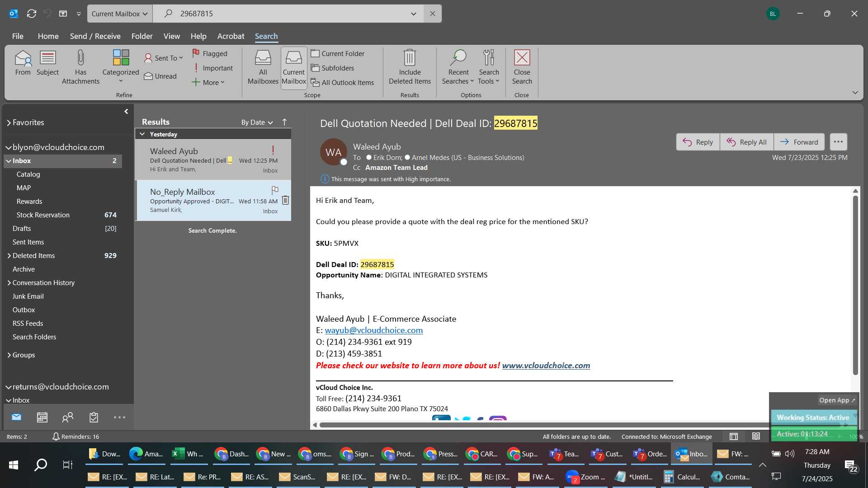Expand Favorites section

9,122
